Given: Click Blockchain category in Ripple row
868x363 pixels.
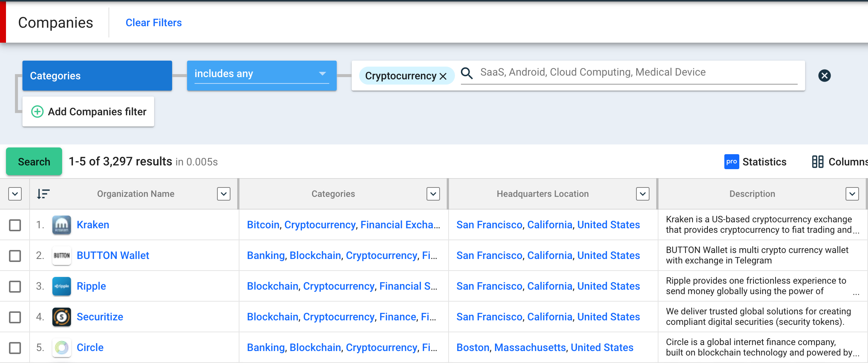Looking at the screenshot, I should [x=273, y=286].
